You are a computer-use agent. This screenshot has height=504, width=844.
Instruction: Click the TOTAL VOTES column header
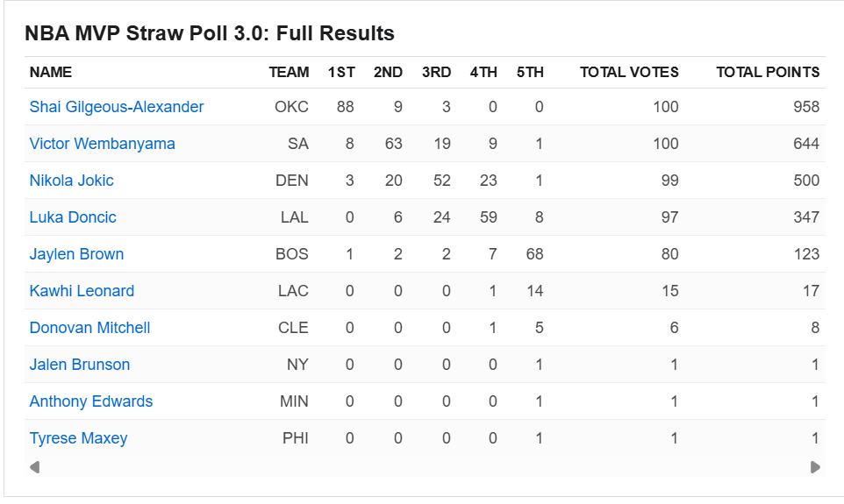(x=629, y=73)
